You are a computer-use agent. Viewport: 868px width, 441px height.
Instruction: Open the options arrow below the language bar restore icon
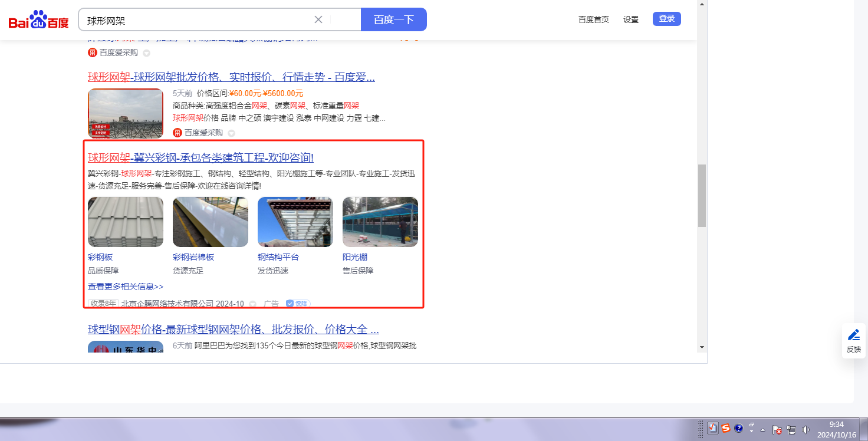752,432
